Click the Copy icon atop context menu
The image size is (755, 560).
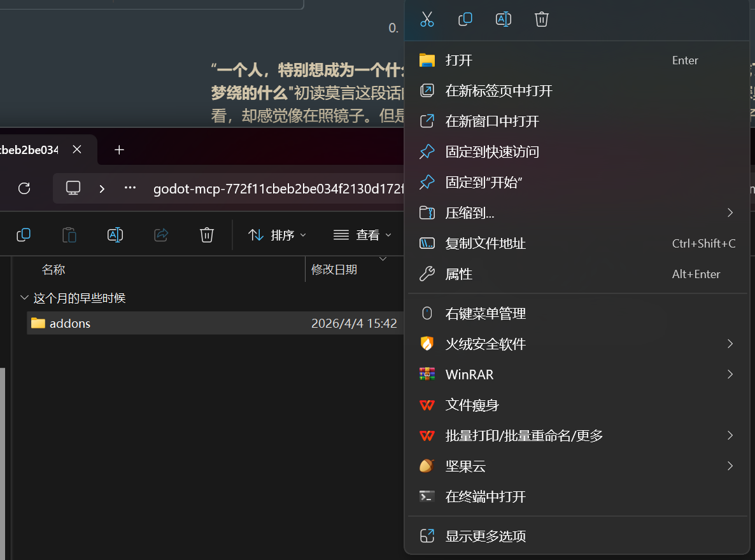click(465, 19)
